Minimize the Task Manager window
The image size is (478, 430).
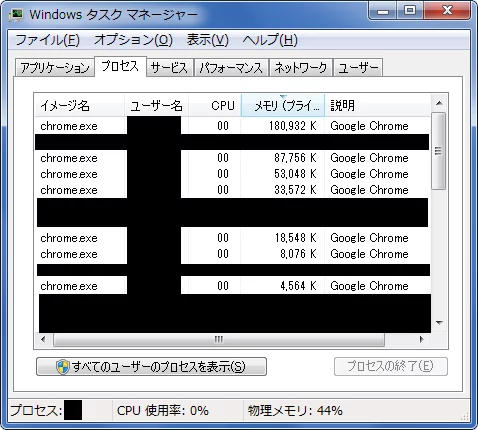point(383,11)
